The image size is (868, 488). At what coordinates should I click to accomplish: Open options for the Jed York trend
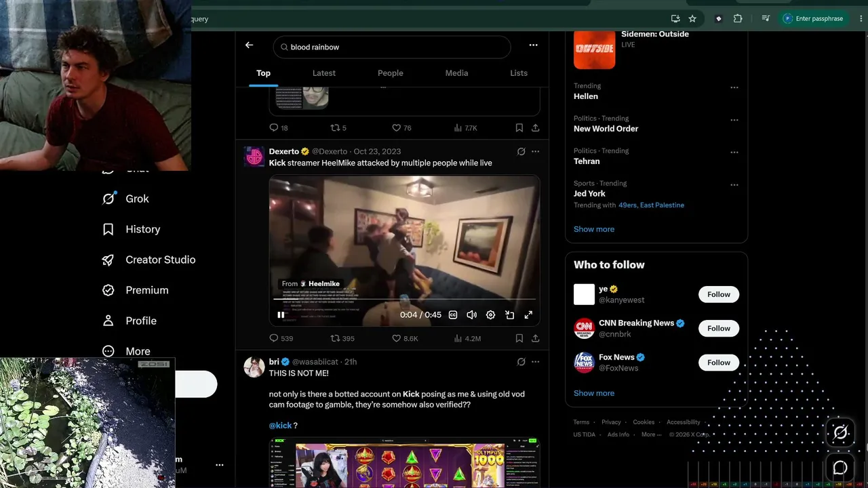734,185
